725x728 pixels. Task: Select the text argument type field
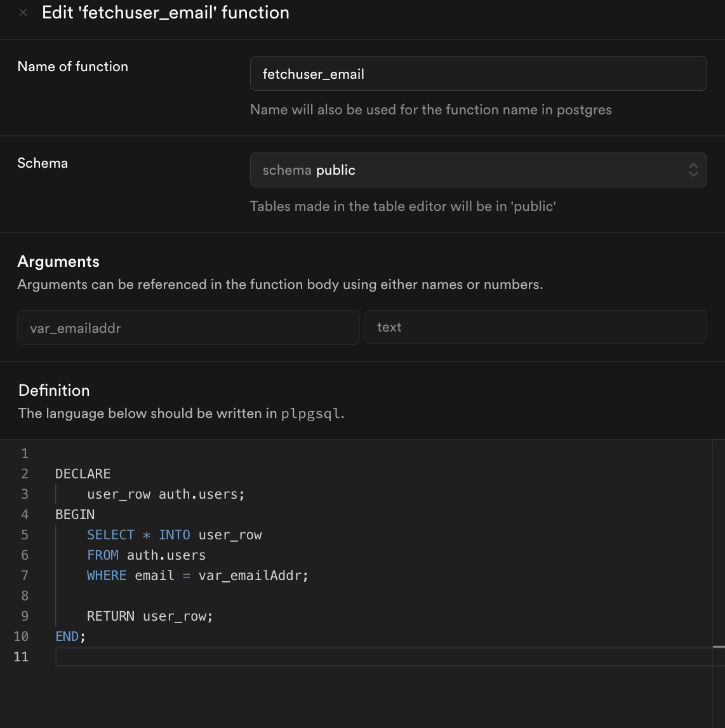[x=535, y=327]
